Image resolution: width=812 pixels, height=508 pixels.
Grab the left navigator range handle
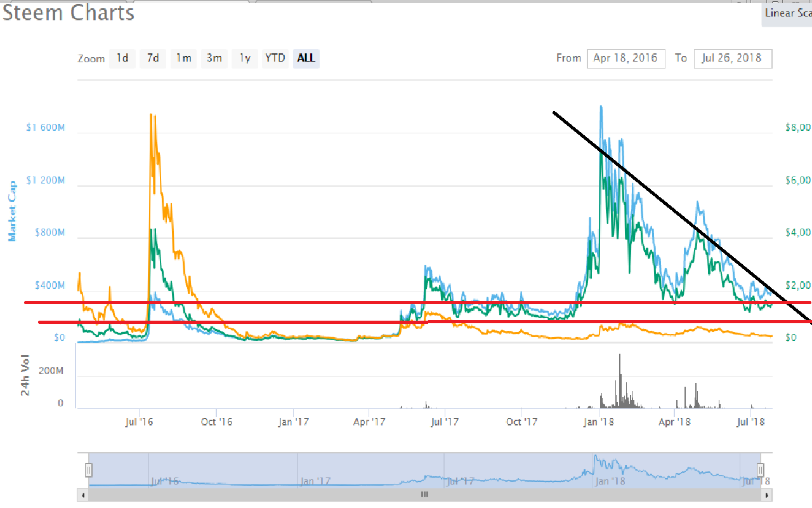coord(89,470)
